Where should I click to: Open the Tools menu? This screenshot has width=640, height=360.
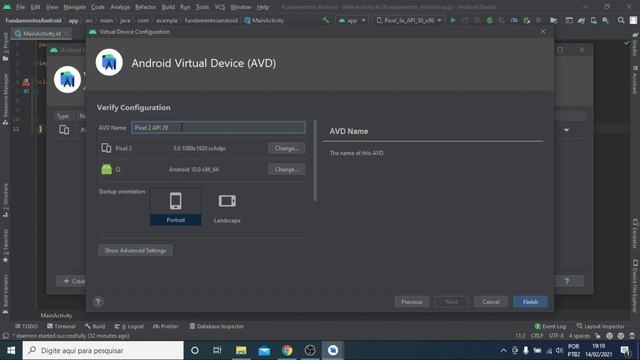coord(202,7)
